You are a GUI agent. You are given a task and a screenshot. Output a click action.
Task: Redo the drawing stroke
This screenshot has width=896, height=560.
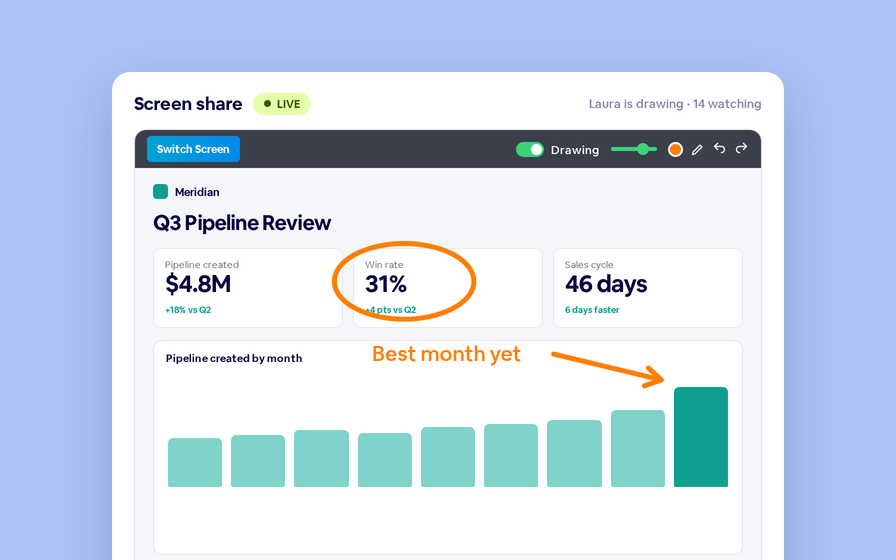[x=741, y=149]
